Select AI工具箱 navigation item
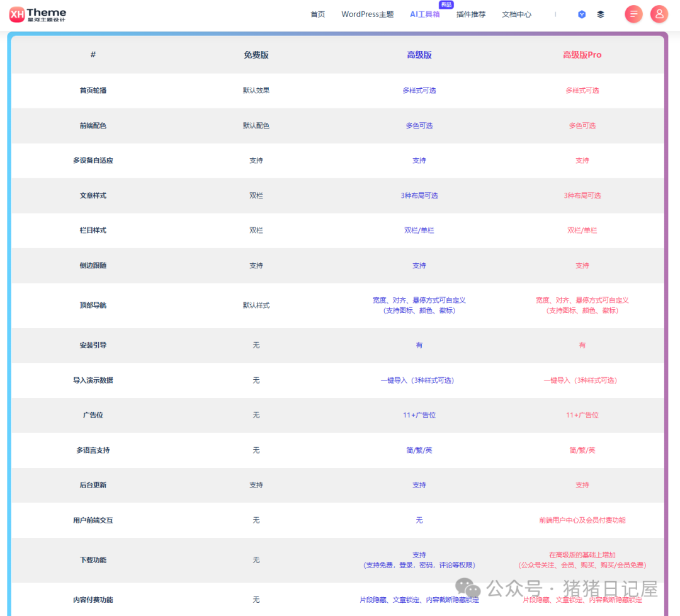 (425, 14)
